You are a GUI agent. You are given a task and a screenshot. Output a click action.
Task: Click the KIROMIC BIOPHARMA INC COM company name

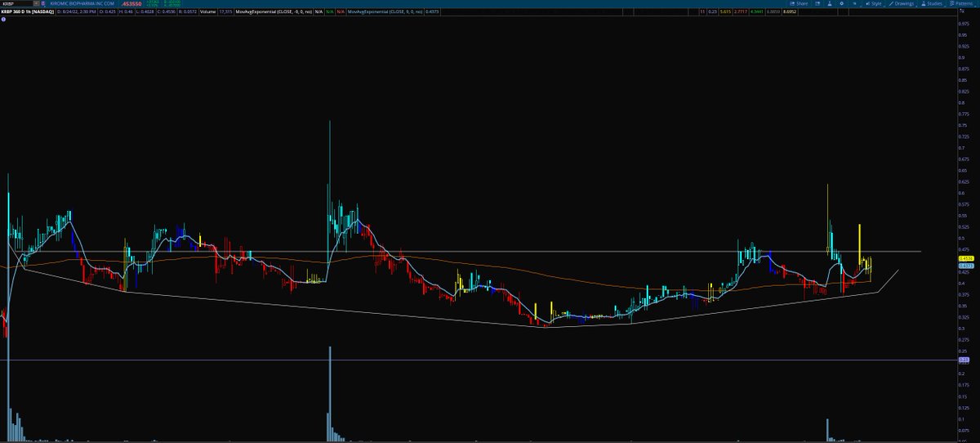(82, 3)
